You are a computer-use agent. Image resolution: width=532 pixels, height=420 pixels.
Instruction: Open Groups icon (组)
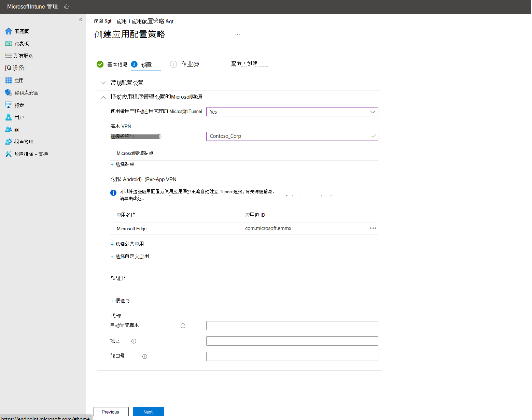point(9,129)
